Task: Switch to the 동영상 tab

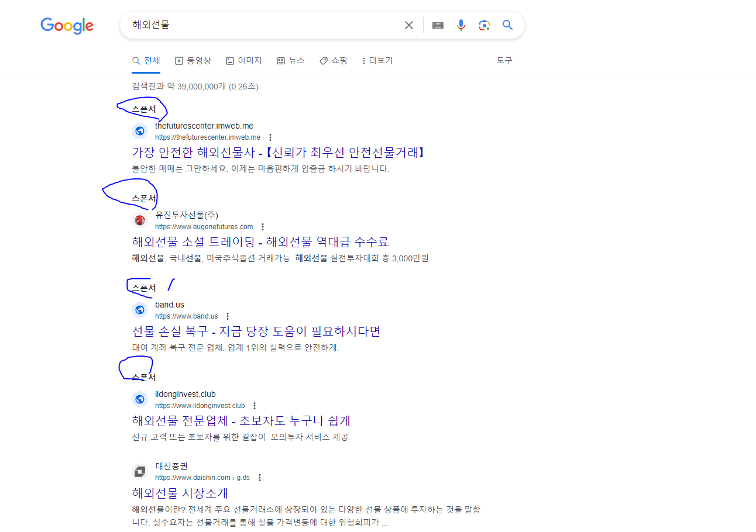Action: 193,61
